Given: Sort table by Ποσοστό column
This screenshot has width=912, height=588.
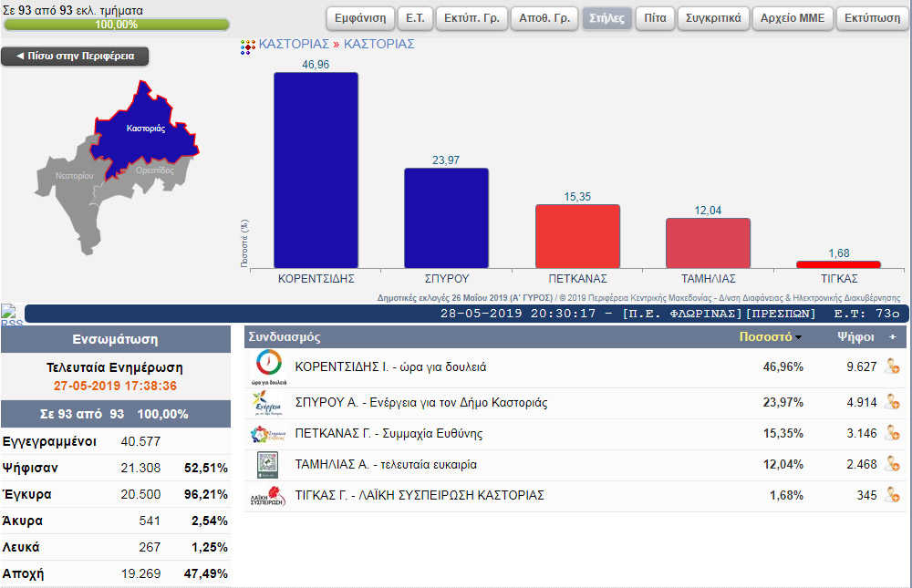Looking at the screenshot, I should point(770,336).
